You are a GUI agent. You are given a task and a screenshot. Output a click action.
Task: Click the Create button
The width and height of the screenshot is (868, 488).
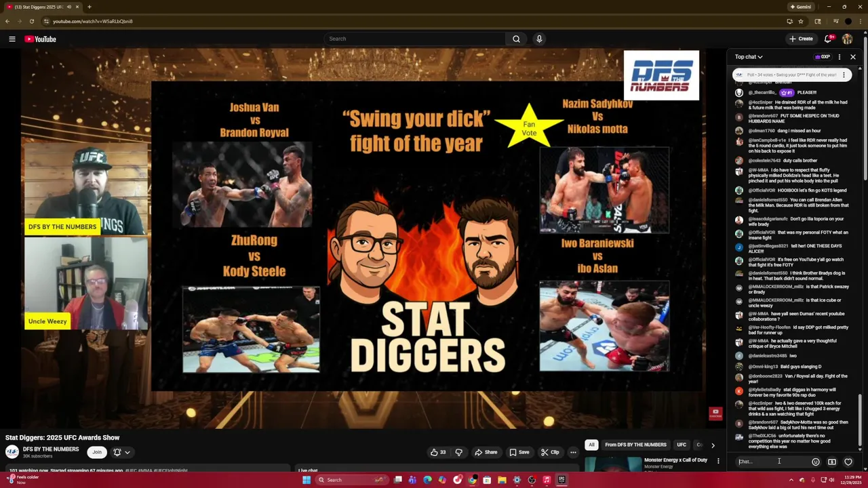point(801,39)
